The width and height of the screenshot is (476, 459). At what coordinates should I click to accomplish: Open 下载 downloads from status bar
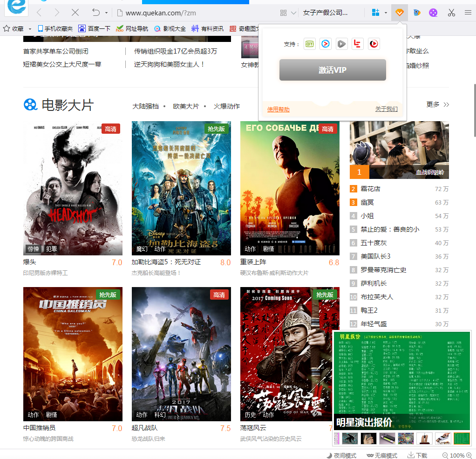(x=417, y=455)
